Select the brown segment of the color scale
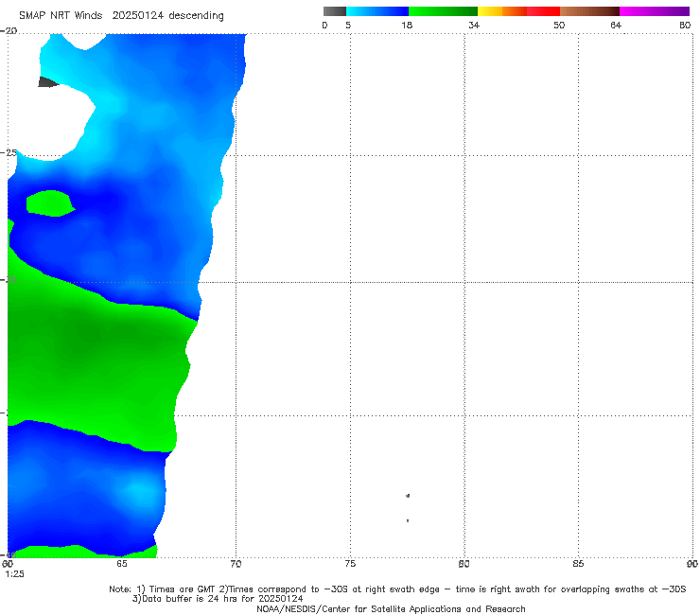This screenshot has height=615, width=700. pyautogui.click(x=589, y=11)
